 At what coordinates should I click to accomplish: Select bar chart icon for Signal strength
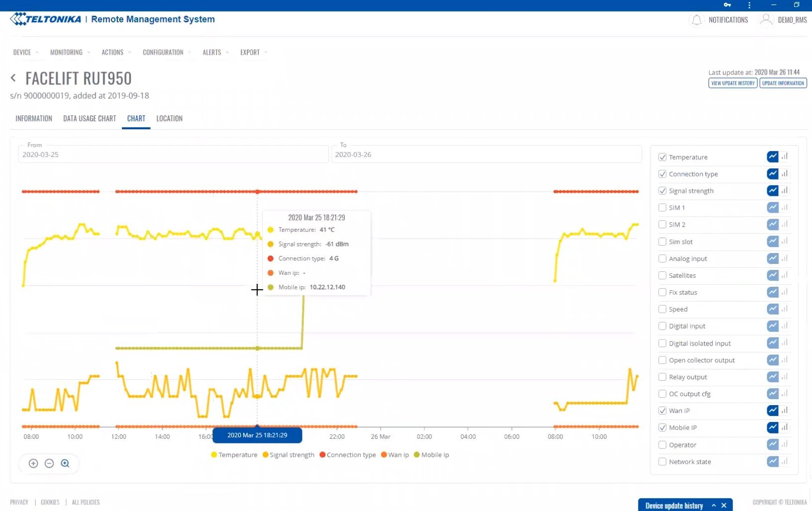point(785,190)
